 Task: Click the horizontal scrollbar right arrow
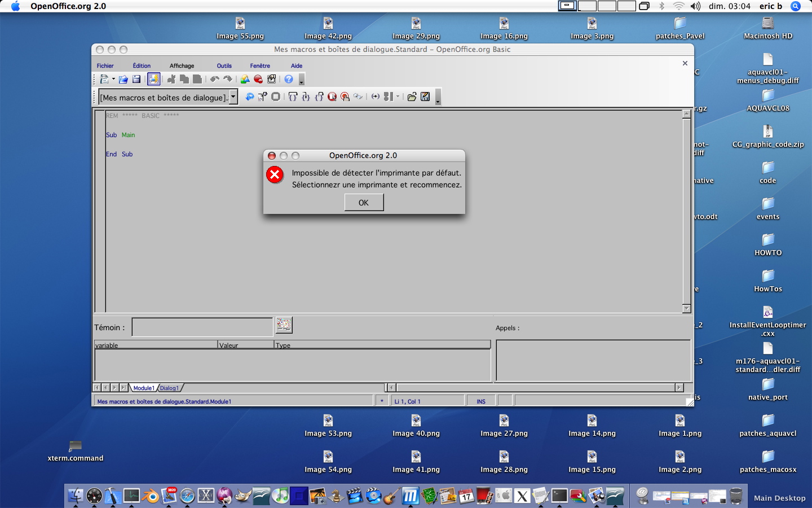[679, 388]
